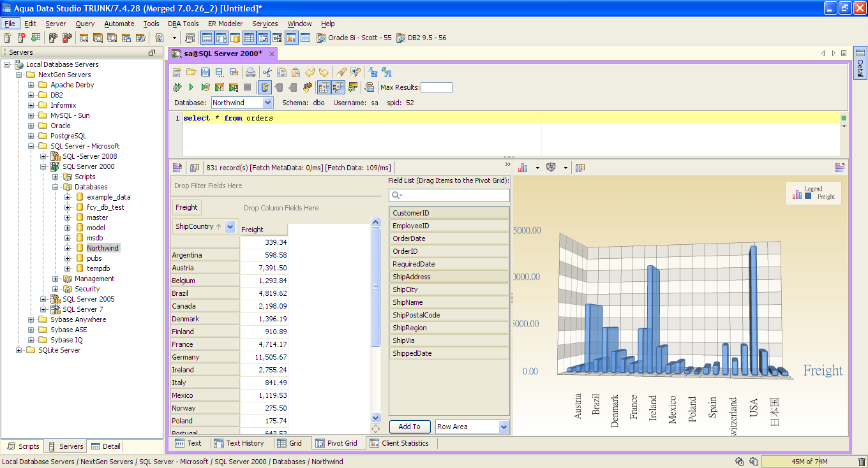The image size is (868, 468).
Task: Click the New script icon in query toolbar
Action: point(177,72)
